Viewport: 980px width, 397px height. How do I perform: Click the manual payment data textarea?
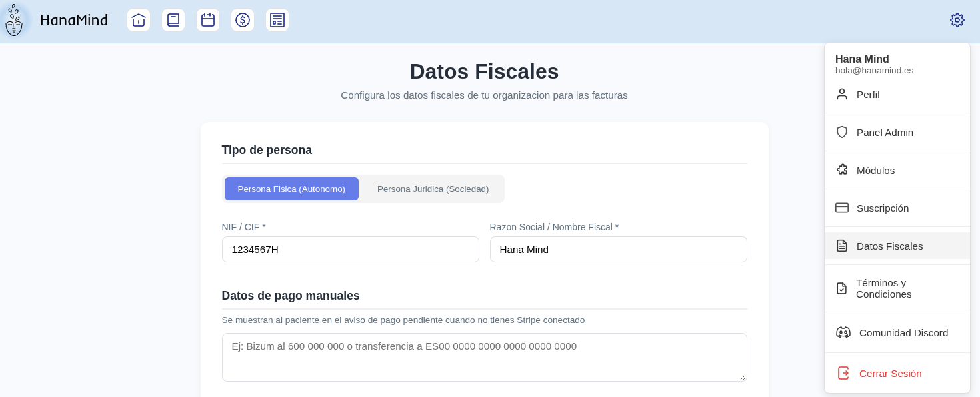(485, 357)
